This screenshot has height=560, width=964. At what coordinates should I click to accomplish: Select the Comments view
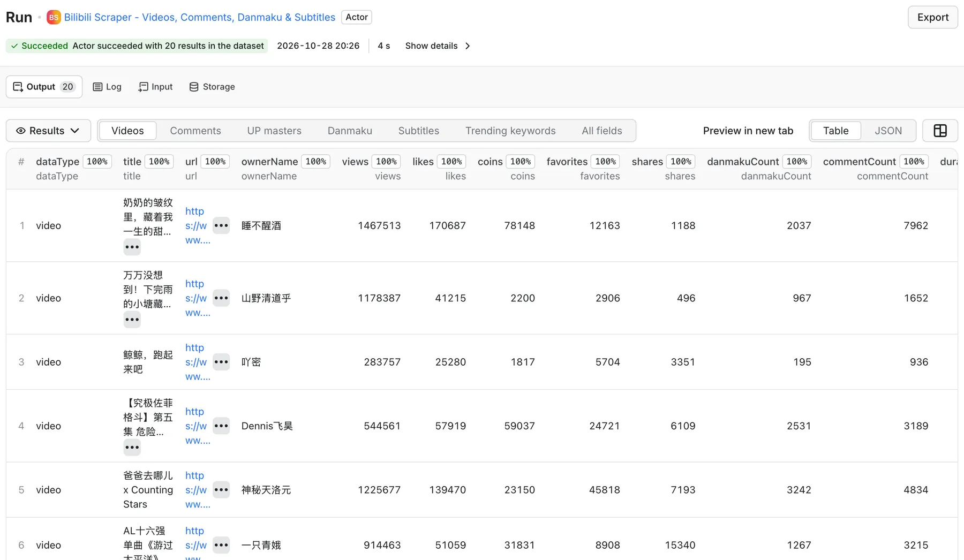pos(195,131)
